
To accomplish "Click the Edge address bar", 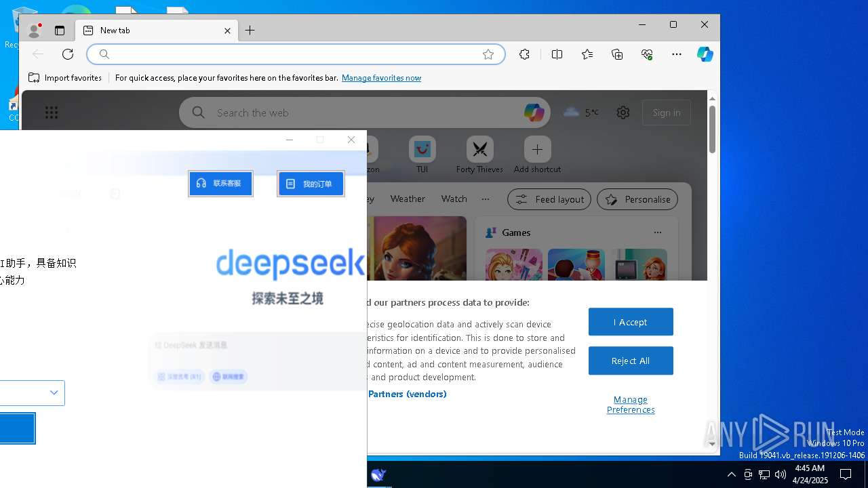I will click(x=296, y=54).
